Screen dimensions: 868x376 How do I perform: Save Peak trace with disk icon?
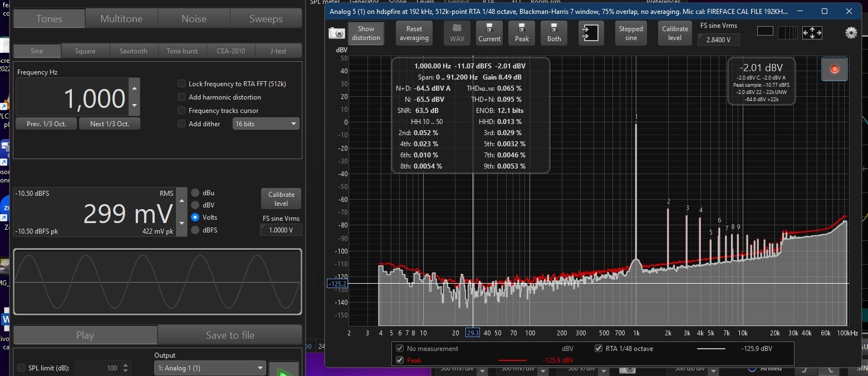pos(522,33)
